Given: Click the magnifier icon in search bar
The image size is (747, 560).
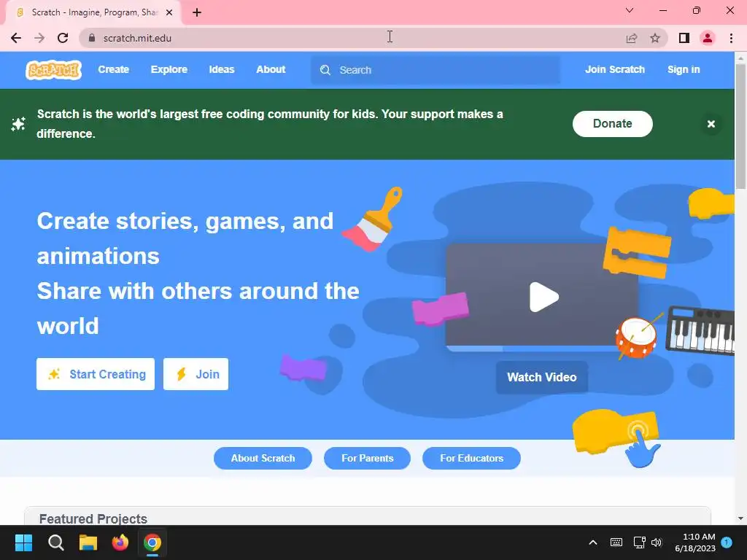Looking at the screenshot, I should (325, 70).
